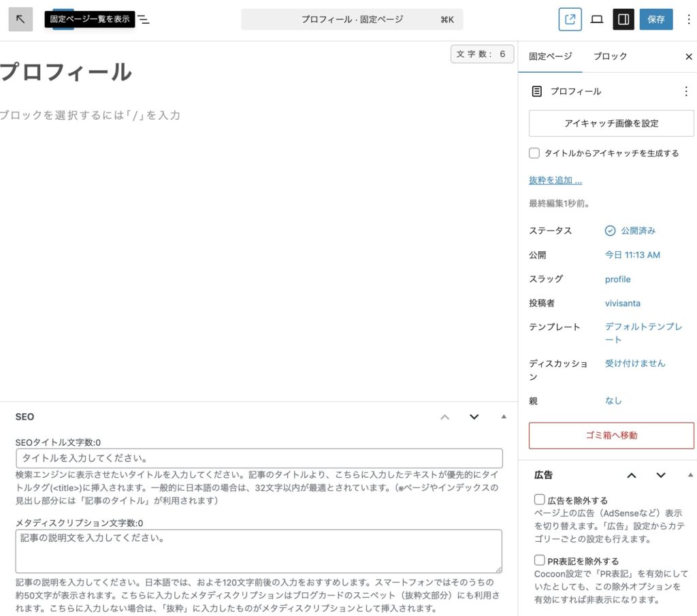Toggle the settings sidebar panel icon
Image resolution: width=697 pixels, height=616 pixels.
pos(623,19)
